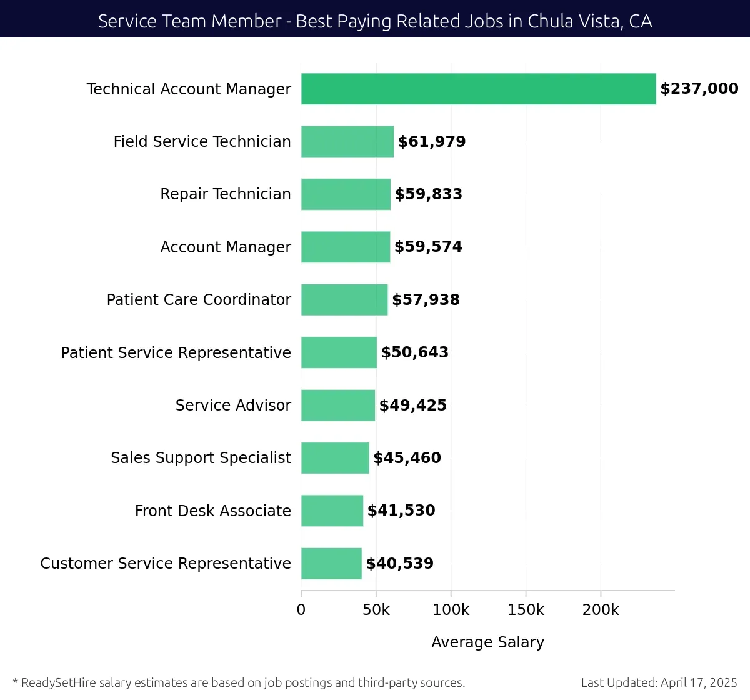The width and height of the screenshot is (750, 700).
Task: Click the 'Customer Service Representative' label
Action: [166, 564]
